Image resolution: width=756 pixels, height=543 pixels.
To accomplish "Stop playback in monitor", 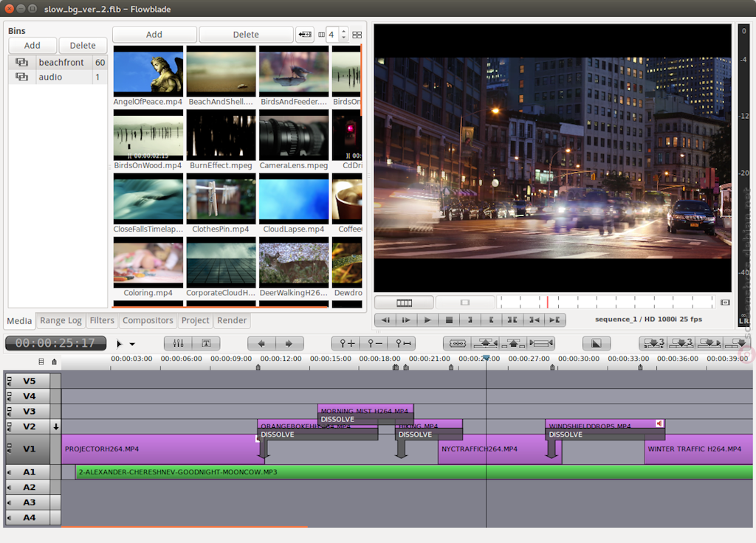I will click(449, 319).
